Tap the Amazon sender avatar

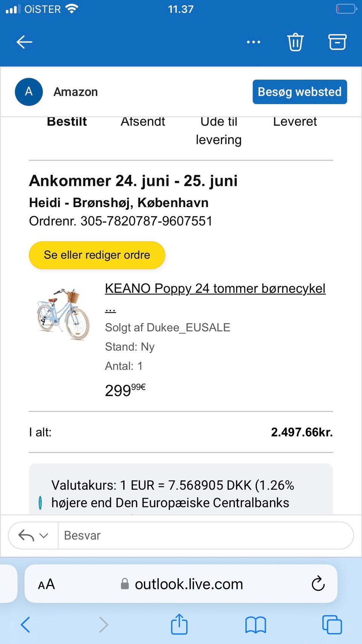point(29,92)
